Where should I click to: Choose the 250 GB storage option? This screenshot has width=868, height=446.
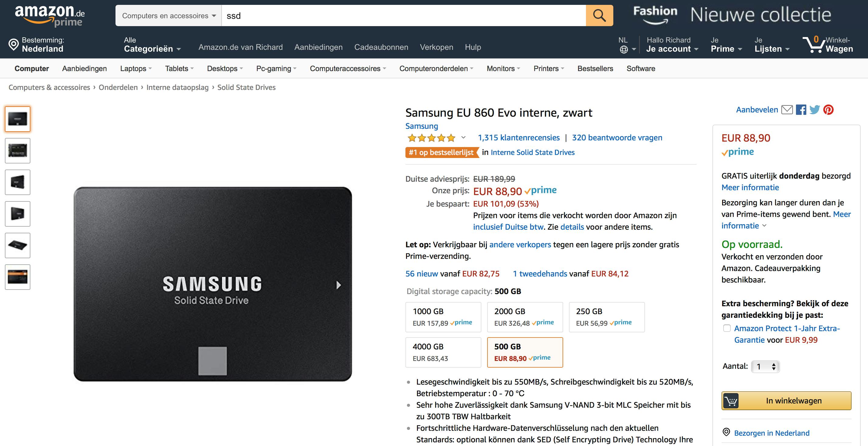(x=606, y=317)
